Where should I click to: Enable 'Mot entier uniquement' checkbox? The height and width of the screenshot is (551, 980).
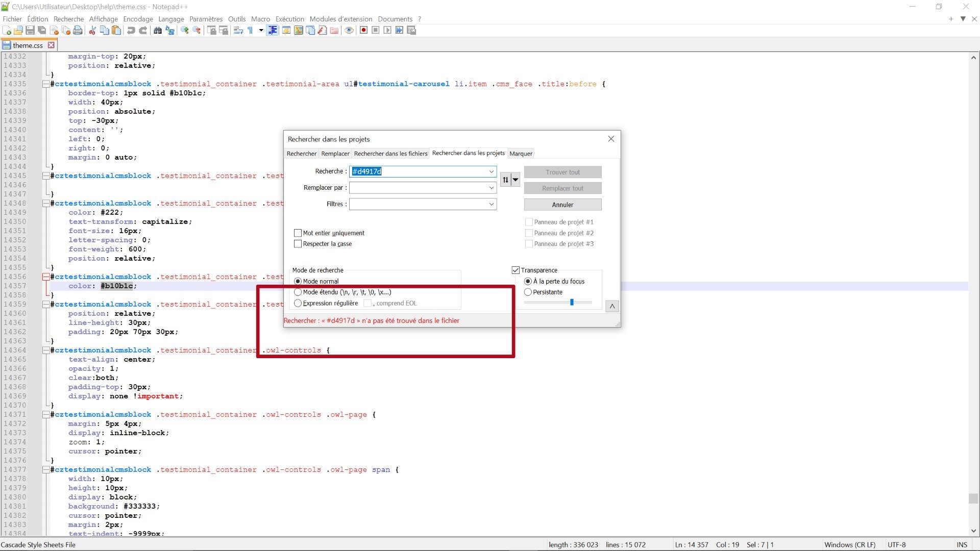[298, 233]
